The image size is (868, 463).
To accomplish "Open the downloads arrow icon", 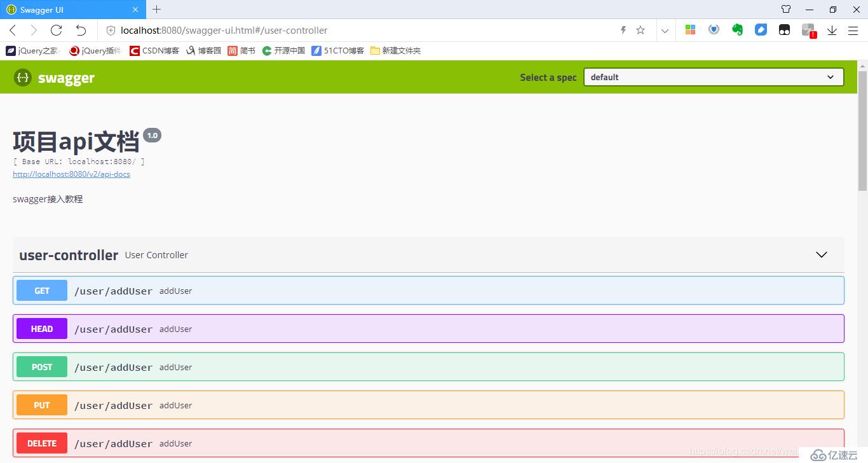I will [x=832, y=30].
